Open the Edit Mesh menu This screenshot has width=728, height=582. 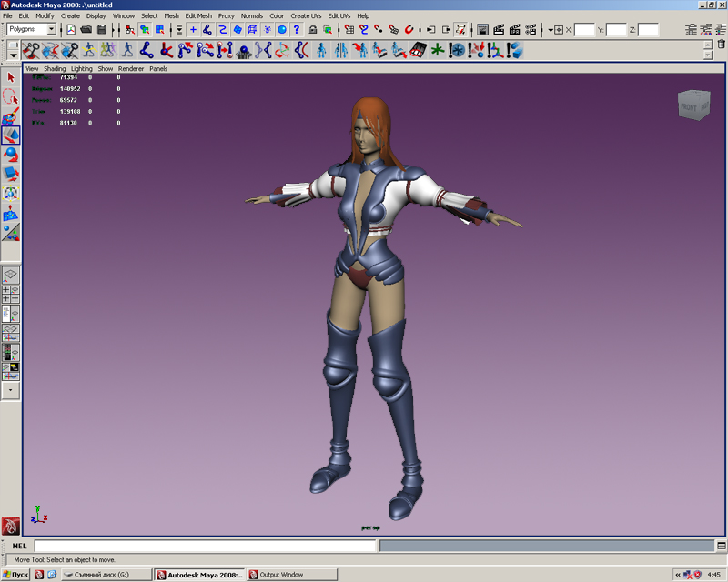[x=197, y=15]
